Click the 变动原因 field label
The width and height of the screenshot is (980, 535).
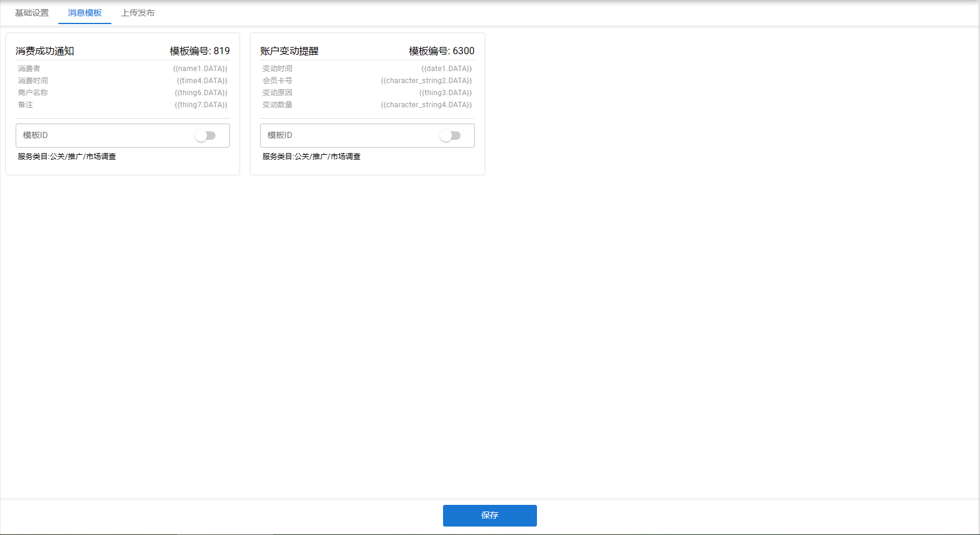(x=278, y=93)
